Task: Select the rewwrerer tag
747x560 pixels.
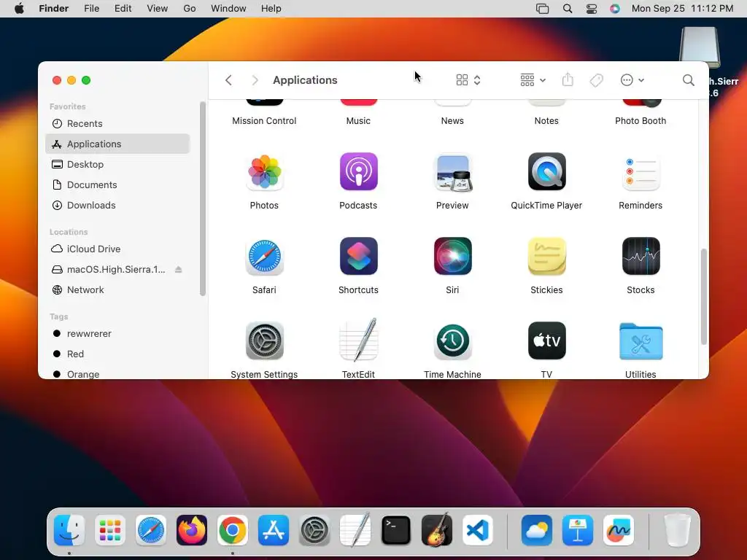Action: tap(117, 334)
